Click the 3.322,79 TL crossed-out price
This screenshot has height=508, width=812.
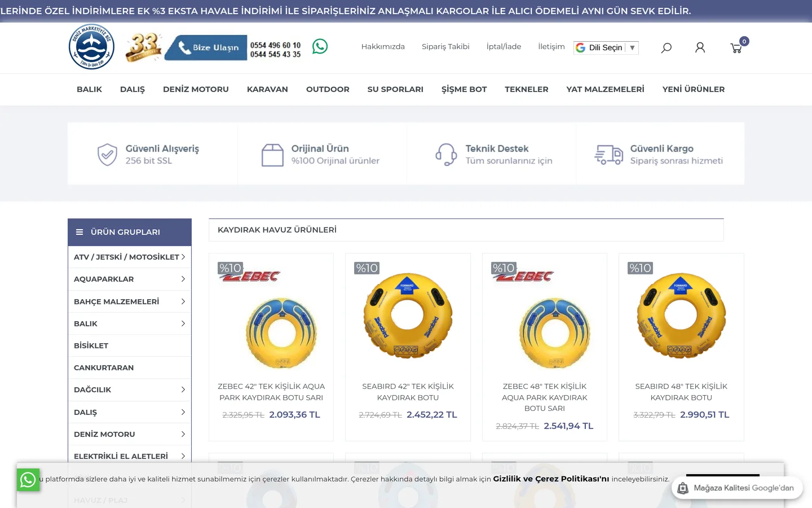pyautogui.click(x=654, y=415)
